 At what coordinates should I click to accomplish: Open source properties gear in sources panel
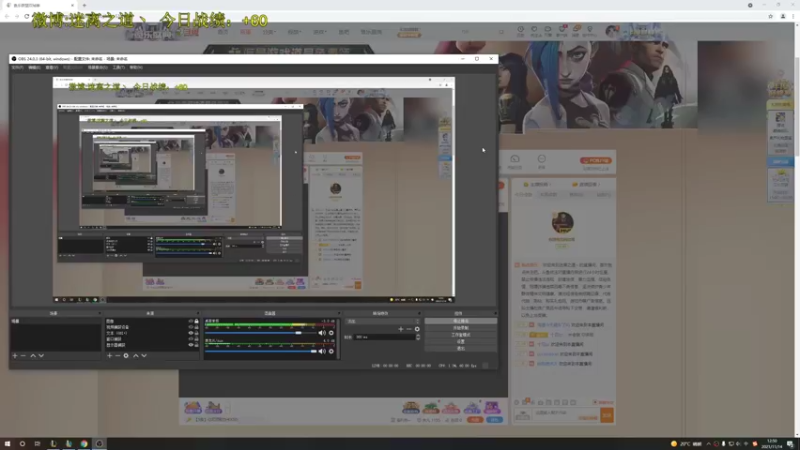[126, 356]
